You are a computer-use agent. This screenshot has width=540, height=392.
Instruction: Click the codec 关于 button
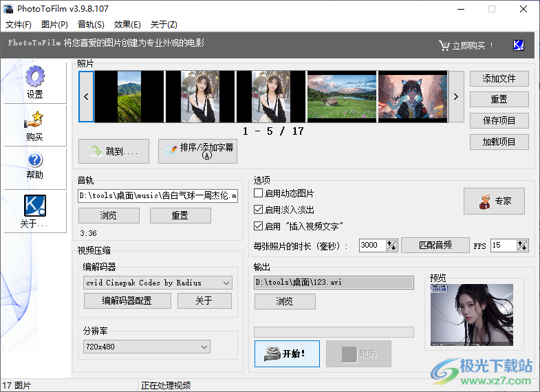[204, 301]
